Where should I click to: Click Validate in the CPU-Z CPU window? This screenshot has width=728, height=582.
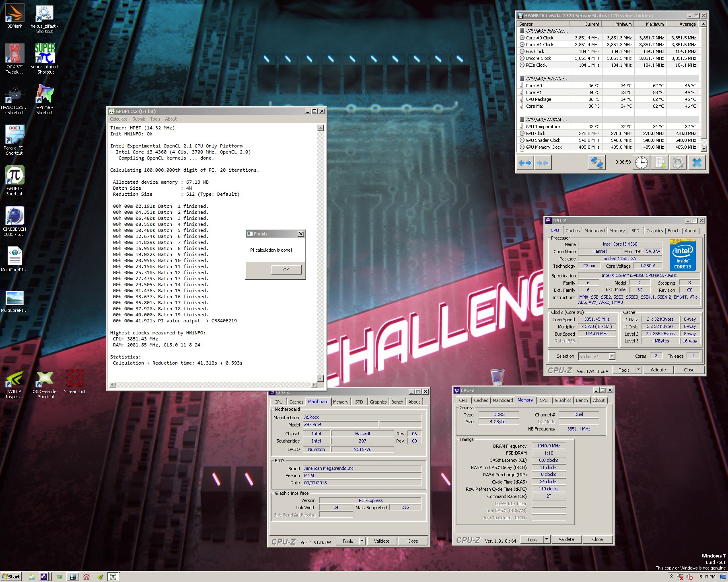tap(658, 370)
